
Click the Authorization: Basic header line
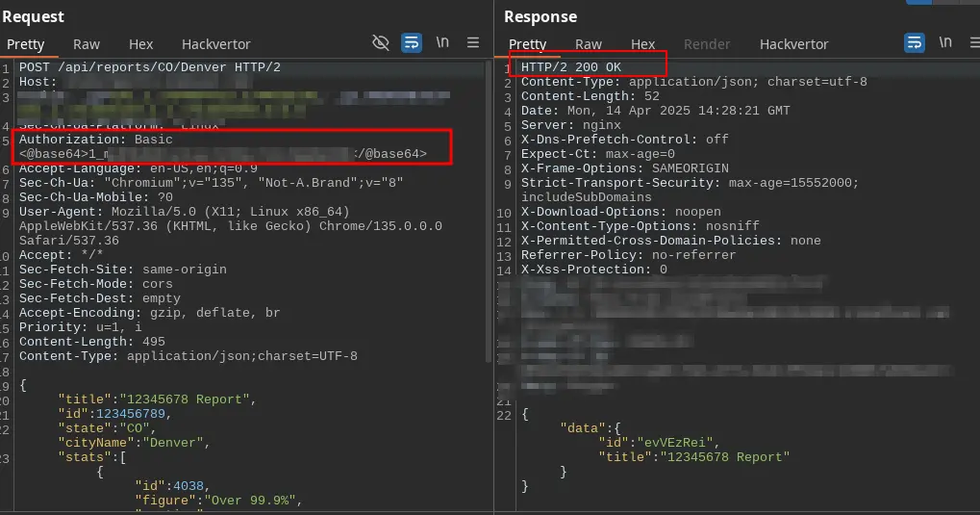pos(96,140)
